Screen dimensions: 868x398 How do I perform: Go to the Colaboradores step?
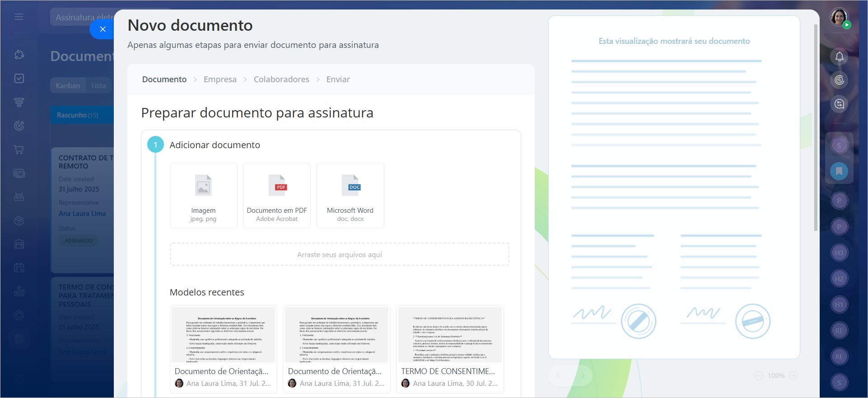pos(281,80)
